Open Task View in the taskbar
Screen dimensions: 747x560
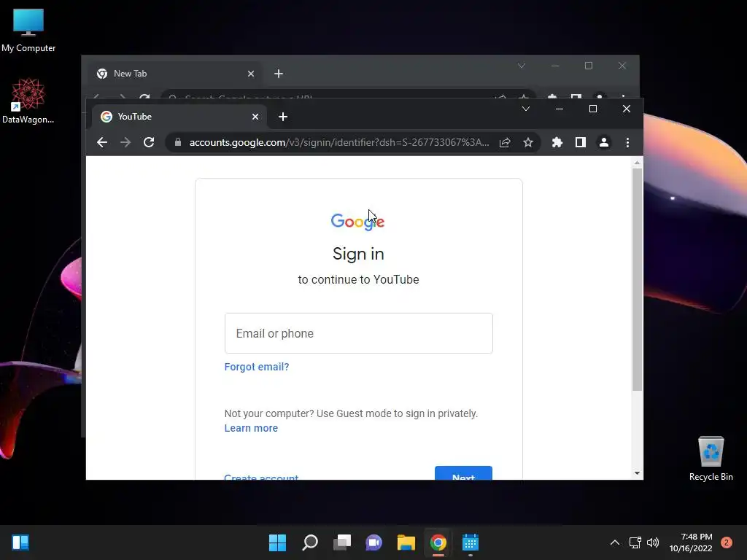click(342, 542)
